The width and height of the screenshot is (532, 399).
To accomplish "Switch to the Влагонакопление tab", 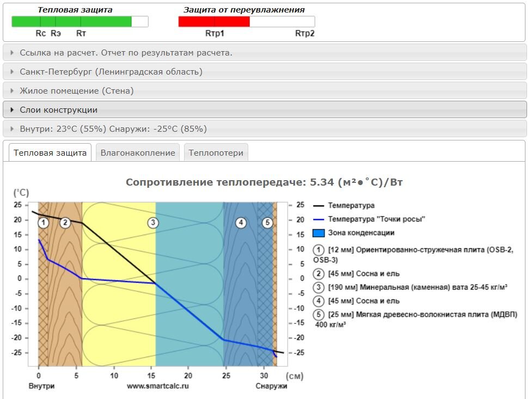I will click(137, 152).
